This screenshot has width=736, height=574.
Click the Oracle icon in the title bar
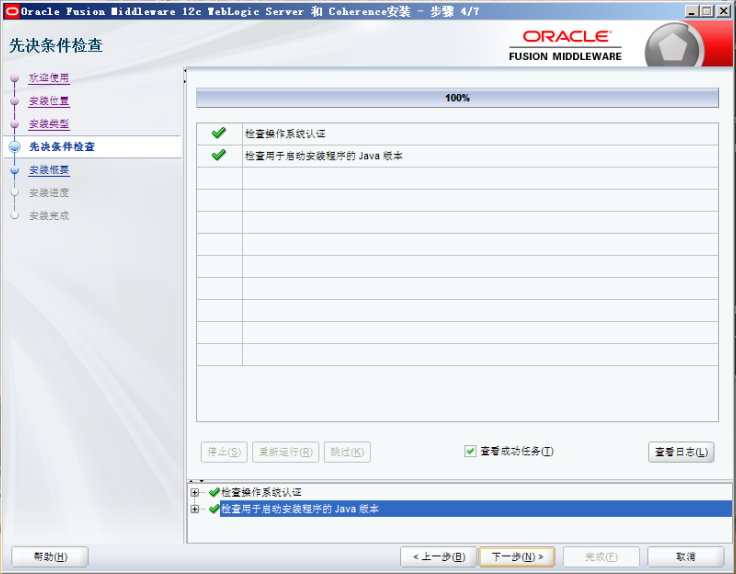[x=11, y=11]
